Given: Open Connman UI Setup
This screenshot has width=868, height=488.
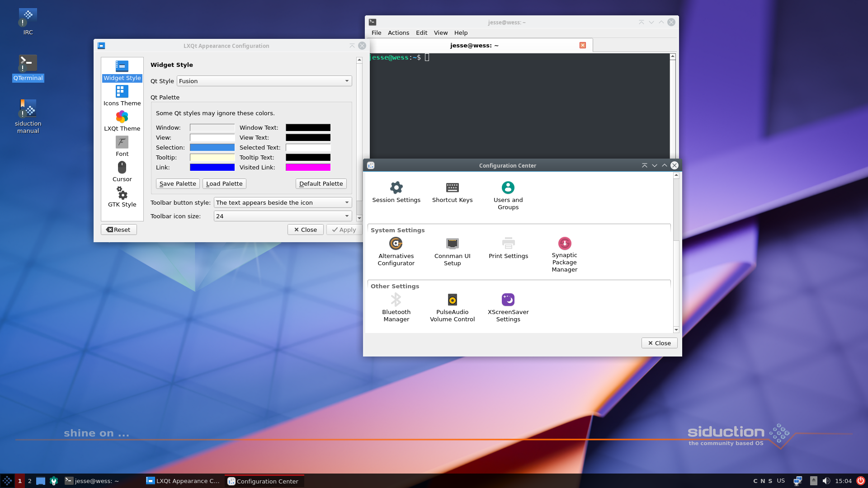Looking at the screenshot, I should pos(452,252).
